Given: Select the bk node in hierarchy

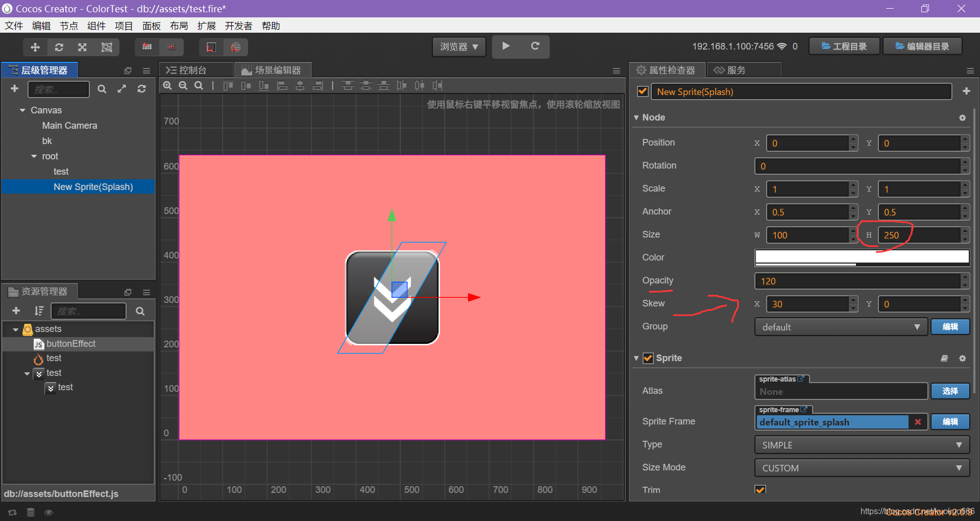Looking at the screenshot, I should (47, 141).
